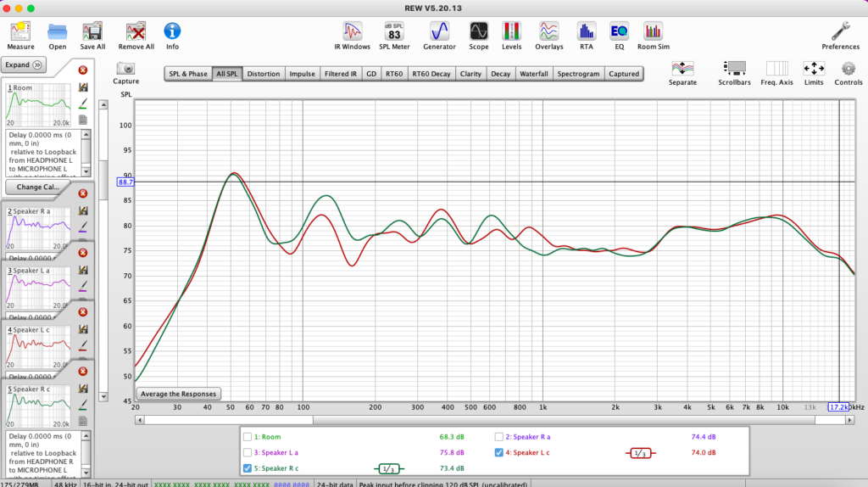The height and width of the screenshot is (487, 868).
Task: Select the All SPL tab
Action: pos(227,74)
